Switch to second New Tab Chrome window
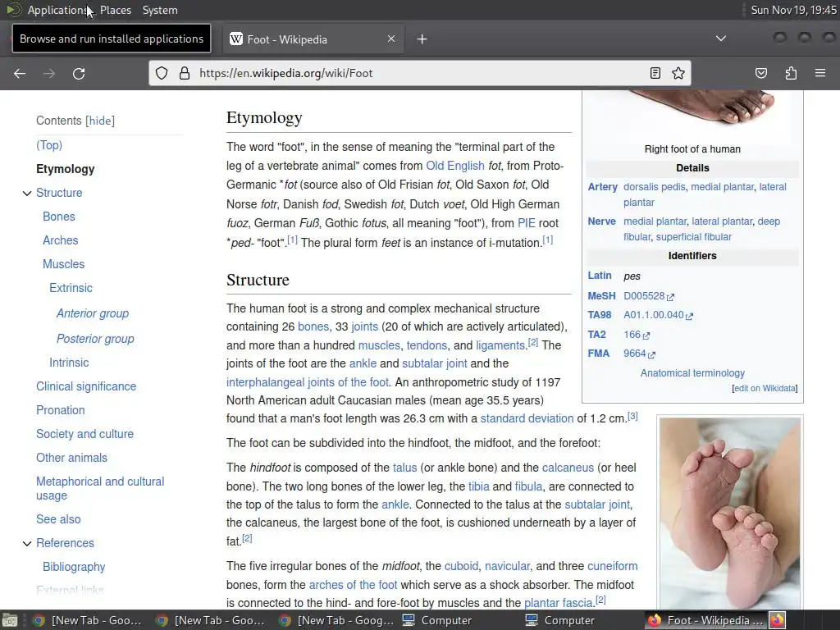 pos(211,620)
